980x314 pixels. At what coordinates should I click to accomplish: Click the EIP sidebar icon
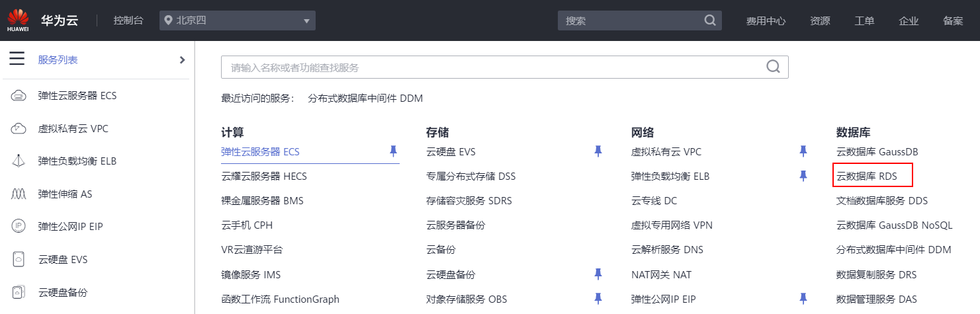[19, 226]
